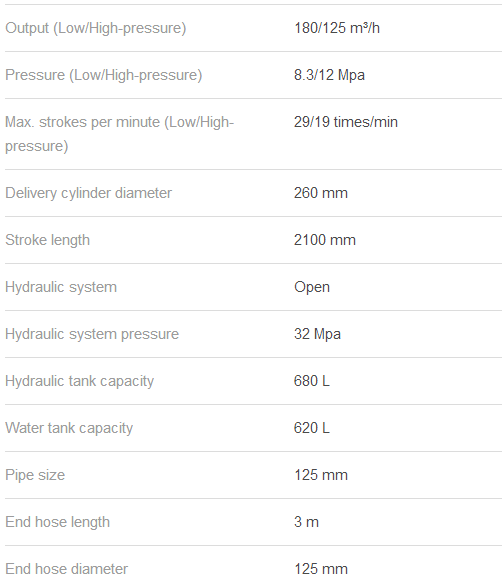502x586 pixels.
Task: Select the Open hydraulic system value
Action: click(x=312, y=287)
